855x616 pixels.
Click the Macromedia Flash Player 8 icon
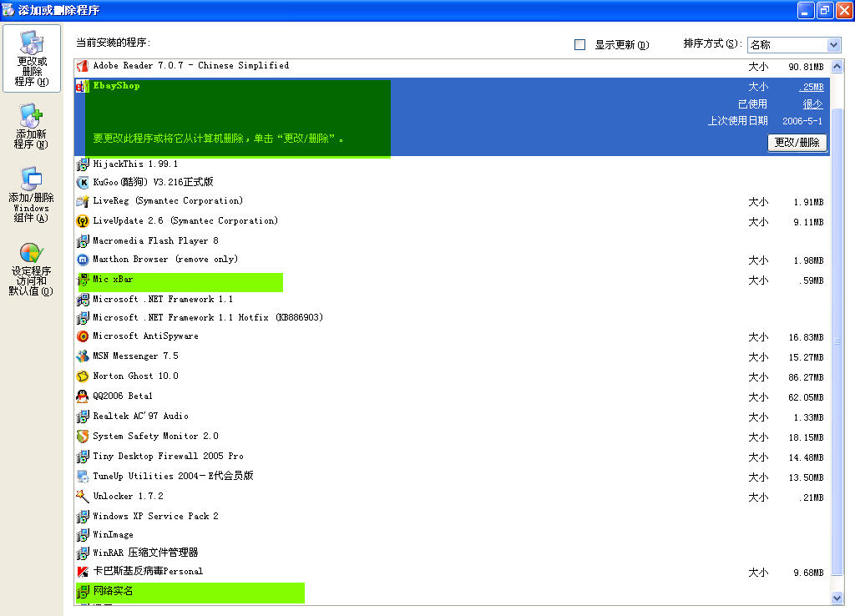pyautogui.click(x=83, y=241)
